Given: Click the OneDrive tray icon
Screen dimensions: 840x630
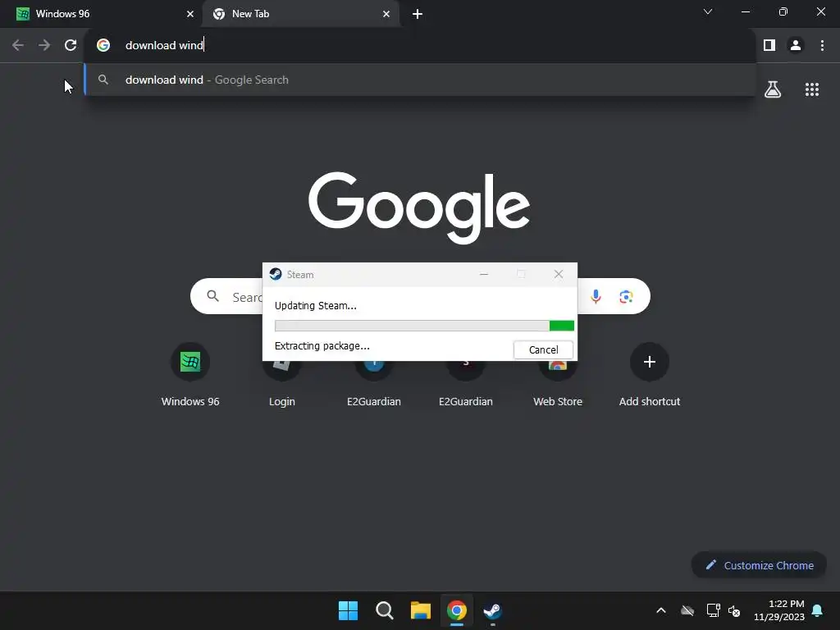Looking at the screenshot, I should [687, 610].
